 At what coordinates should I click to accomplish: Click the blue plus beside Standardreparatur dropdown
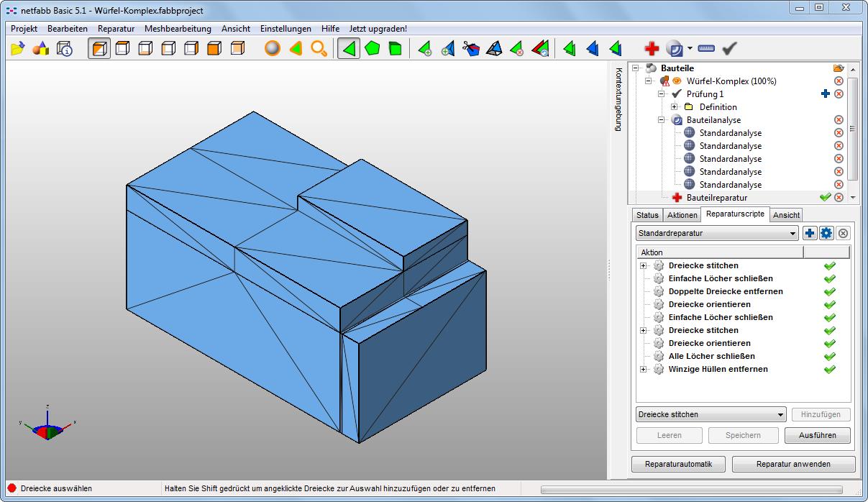[810, 233]
